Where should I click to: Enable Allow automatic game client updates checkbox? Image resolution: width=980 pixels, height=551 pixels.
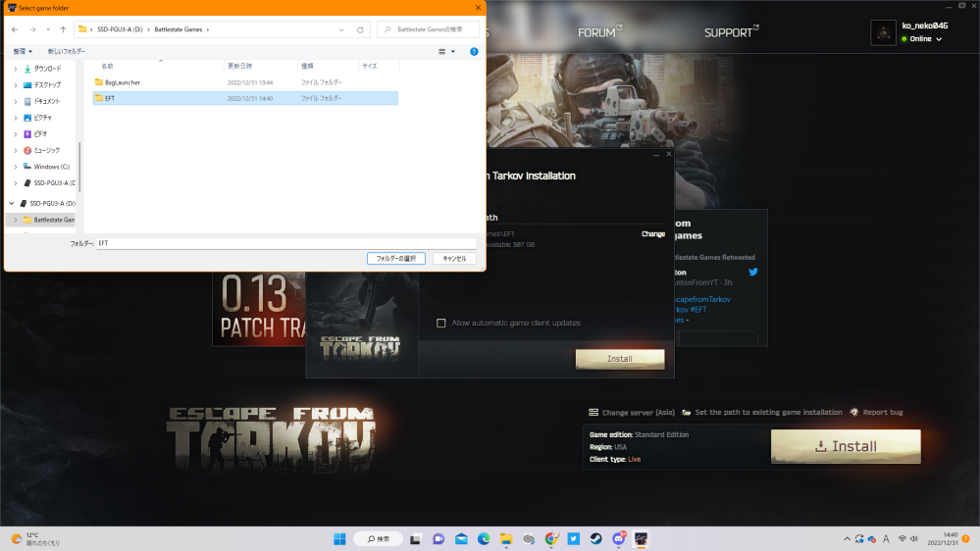(x=441, y=323)
